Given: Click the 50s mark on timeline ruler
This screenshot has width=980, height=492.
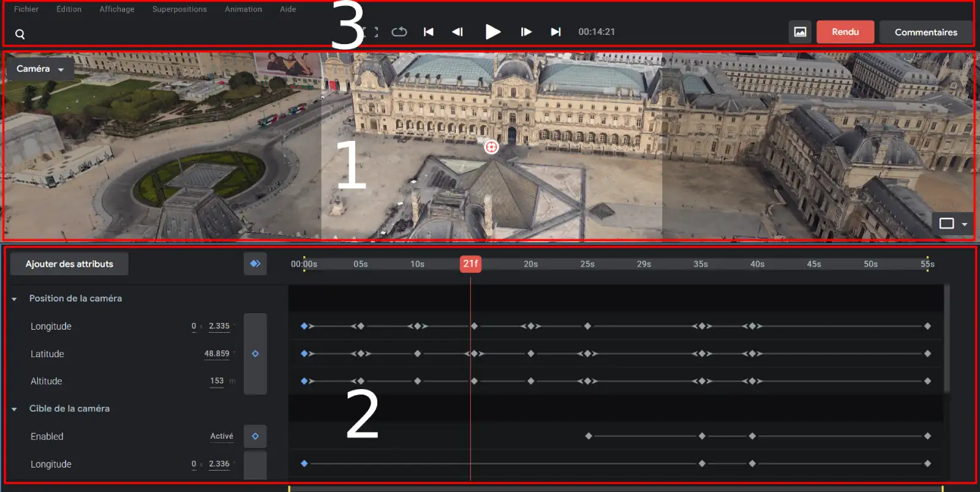Looking at the screenshot, I should pos(871,264).
